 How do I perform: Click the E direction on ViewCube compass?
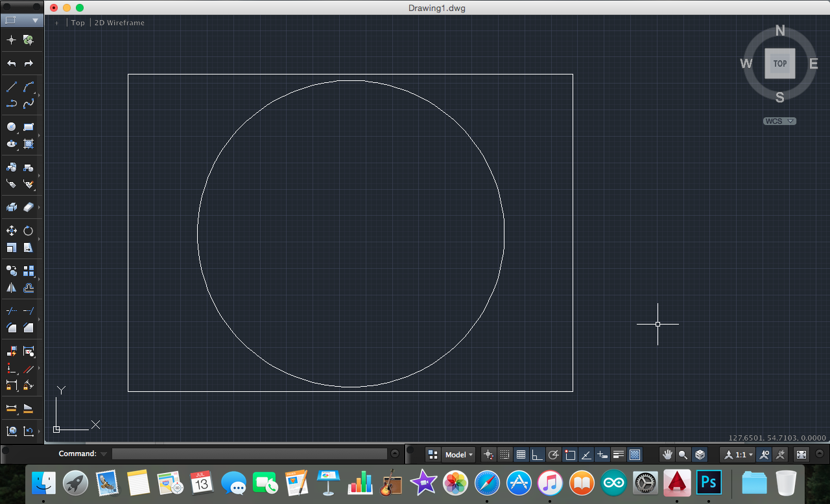[x=813, y=63]
